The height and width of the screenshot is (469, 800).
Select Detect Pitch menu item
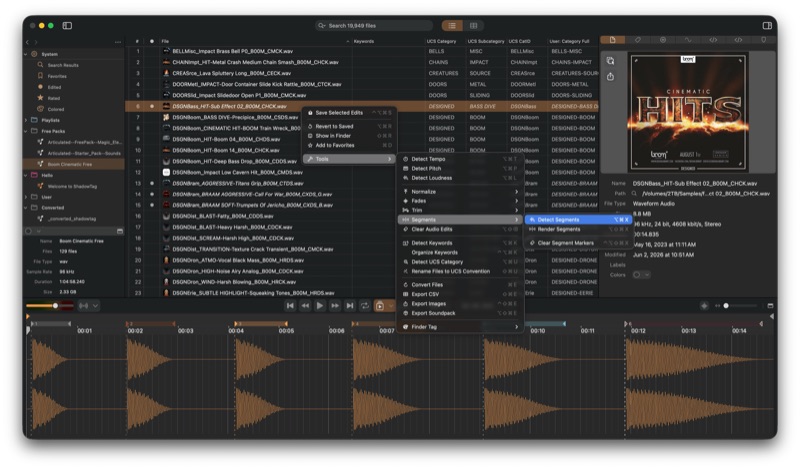click(460, 168)
